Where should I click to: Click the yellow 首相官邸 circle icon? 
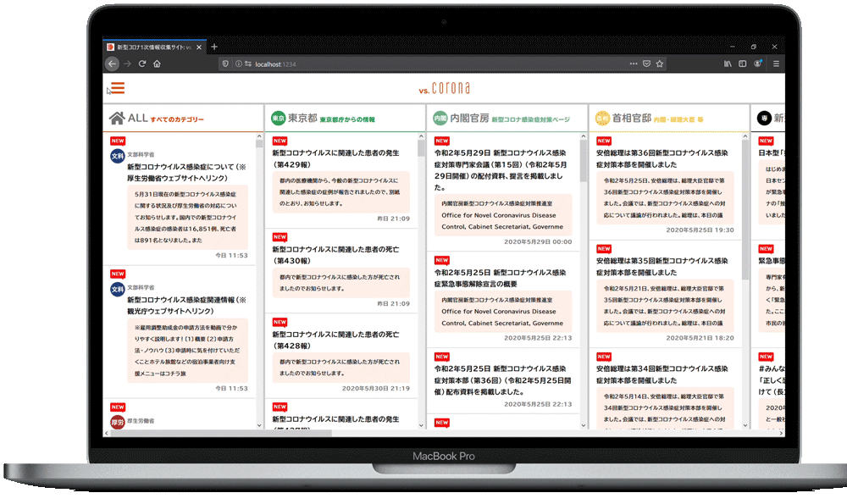[602, 119]
